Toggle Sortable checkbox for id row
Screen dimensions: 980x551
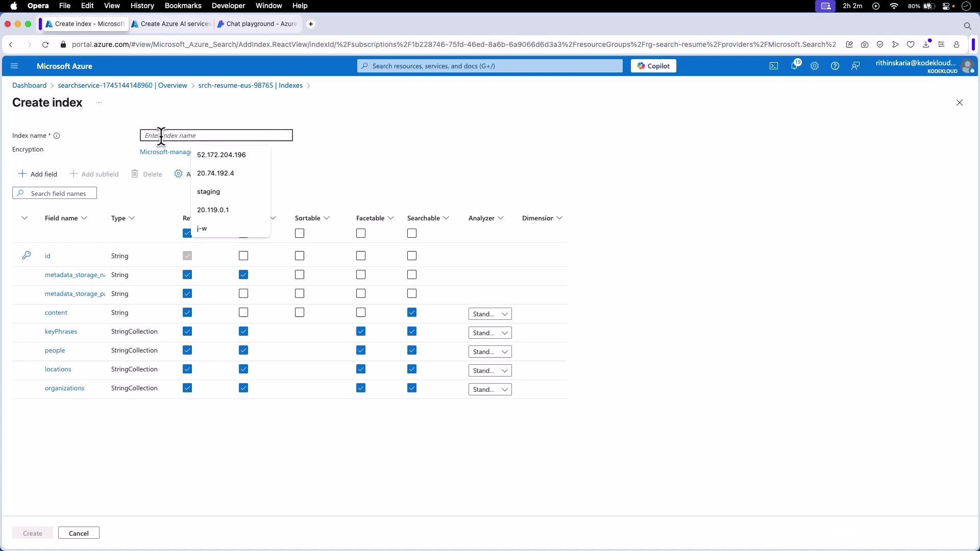tap(300, 256)
